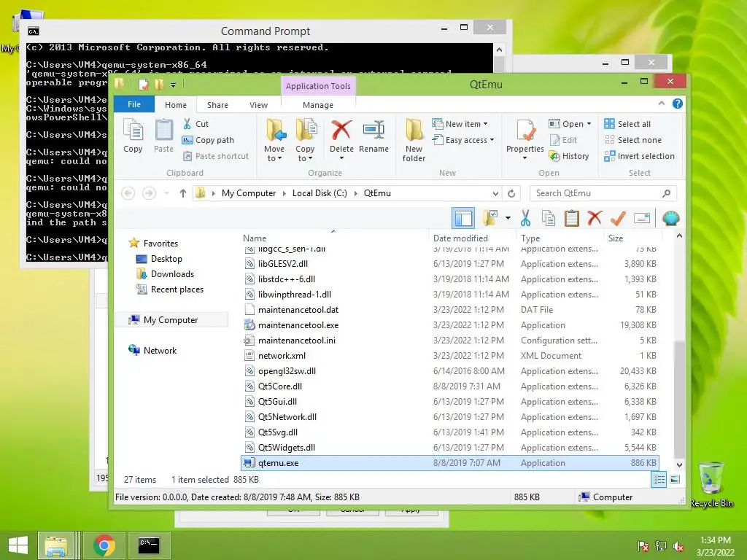Click Paste shortcut in the ribbon

[215, 156]
